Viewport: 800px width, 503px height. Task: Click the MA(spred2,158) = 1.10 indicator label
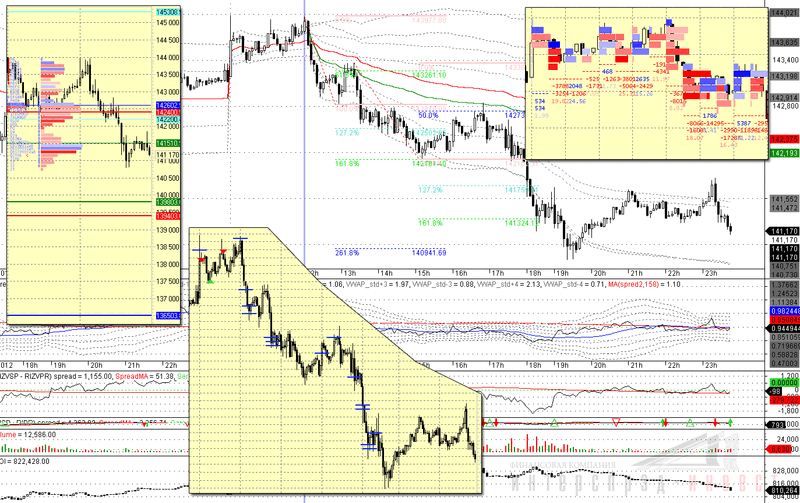(644, 284)
